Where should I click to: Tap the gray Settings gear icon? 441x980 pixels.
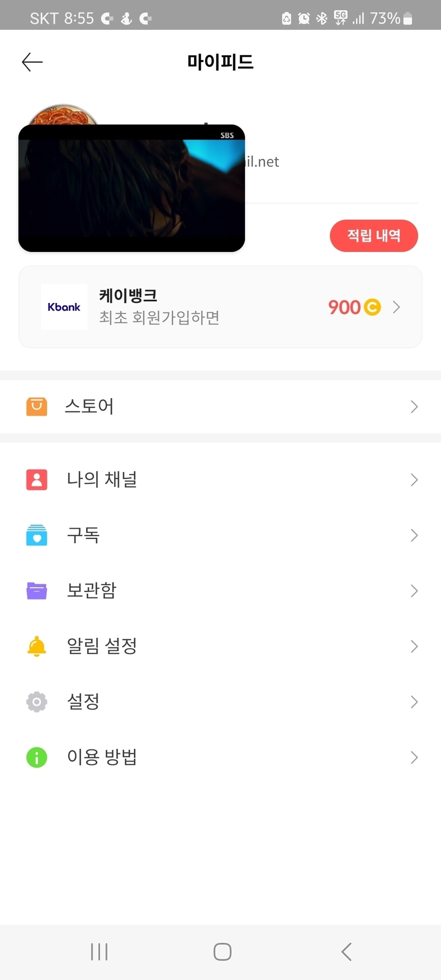pyautogui.click(x=37, y=702)
